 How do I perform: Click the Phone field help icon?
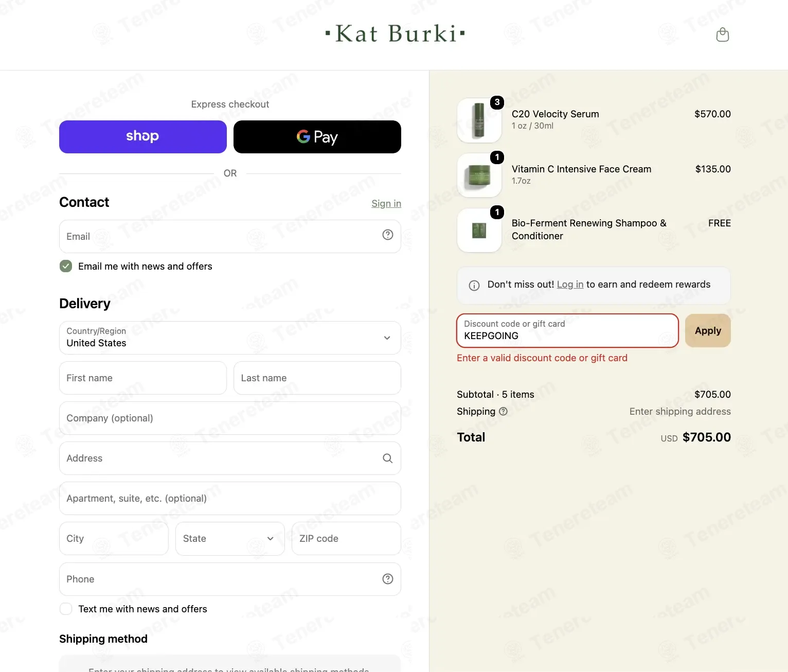pos(388,579)
